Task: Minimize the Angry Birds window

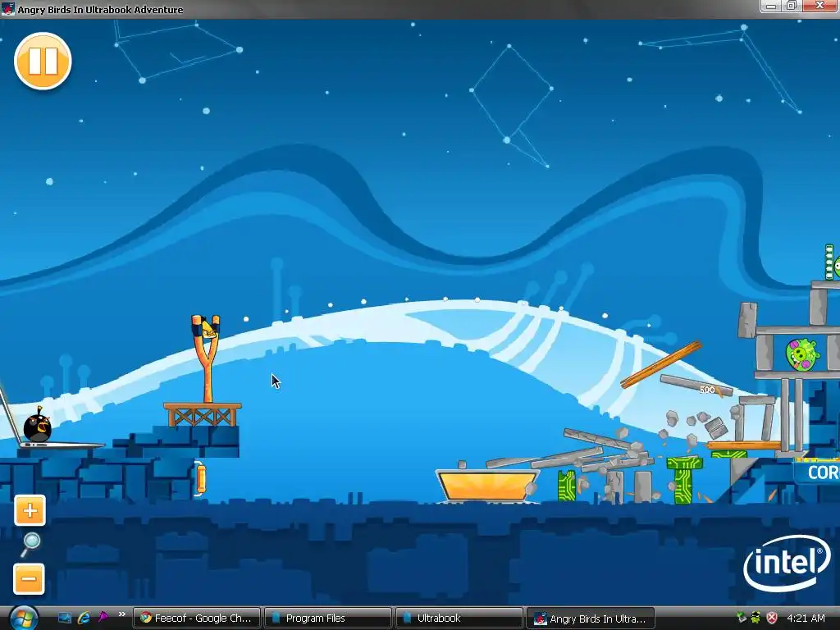Action: pos(771,6)
